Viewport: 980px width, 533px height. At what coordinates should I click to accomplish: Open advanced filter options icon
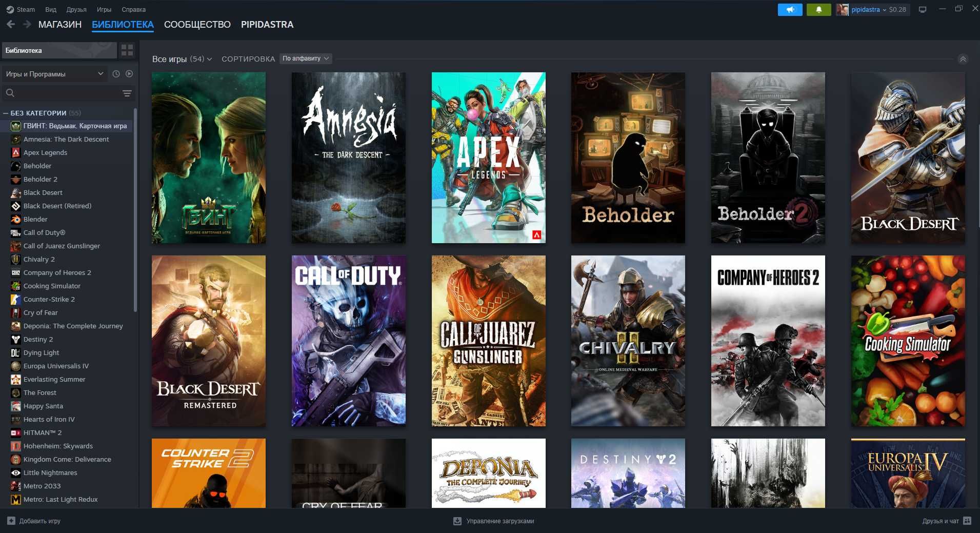tap(127, 93)
